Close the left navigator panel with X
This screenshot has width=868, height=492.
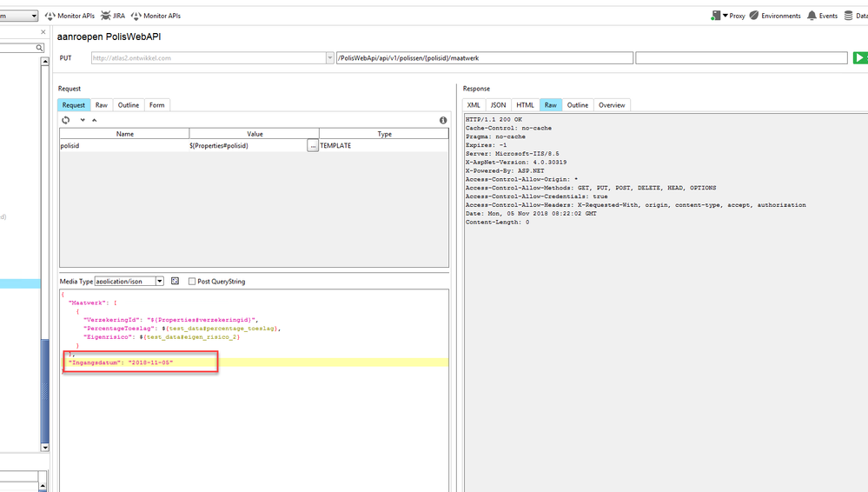(x=43, y=32)
